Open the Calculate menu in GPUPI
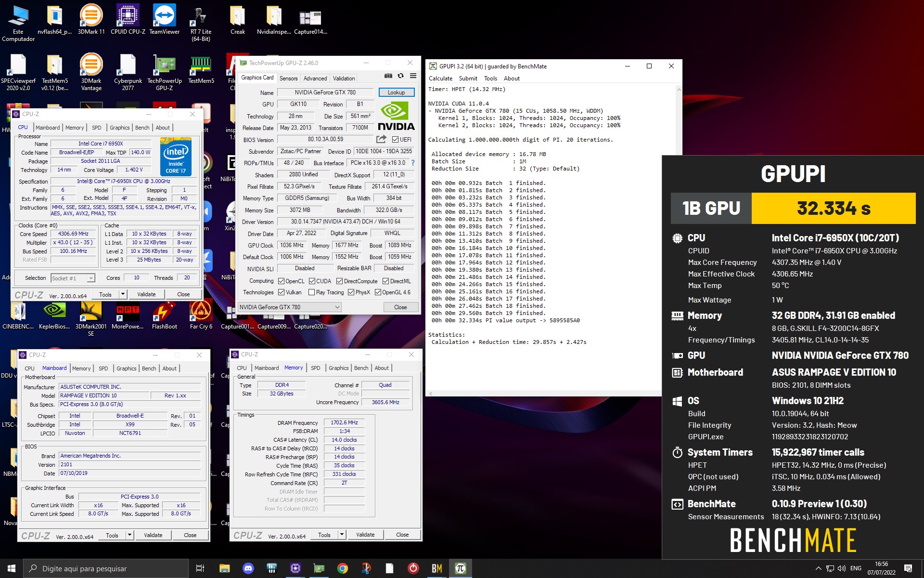The image size is (924, 578). (x=441, y=79)
